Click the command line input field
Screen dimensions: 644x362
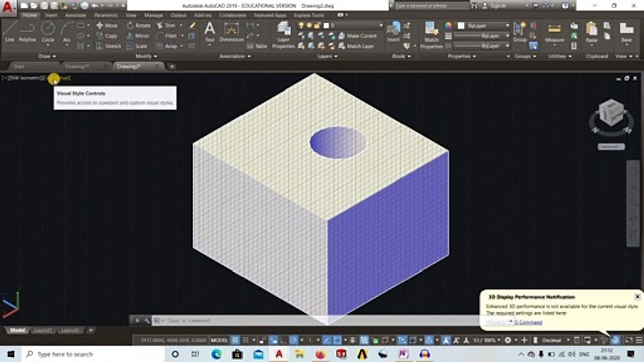[317, 320]
